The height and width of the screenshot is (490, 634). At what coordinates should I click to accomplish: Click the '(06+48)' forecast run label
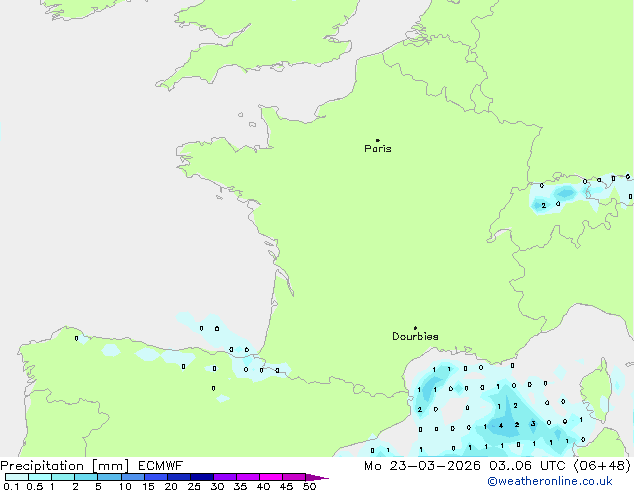602,466
